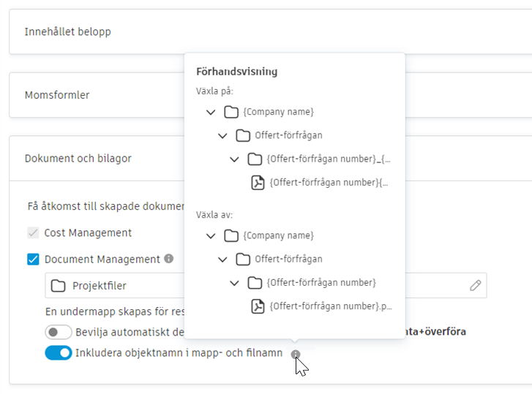Click the PDF file icon under Växla på
Viewport: 532px width, 394px height.
point(258,183)
